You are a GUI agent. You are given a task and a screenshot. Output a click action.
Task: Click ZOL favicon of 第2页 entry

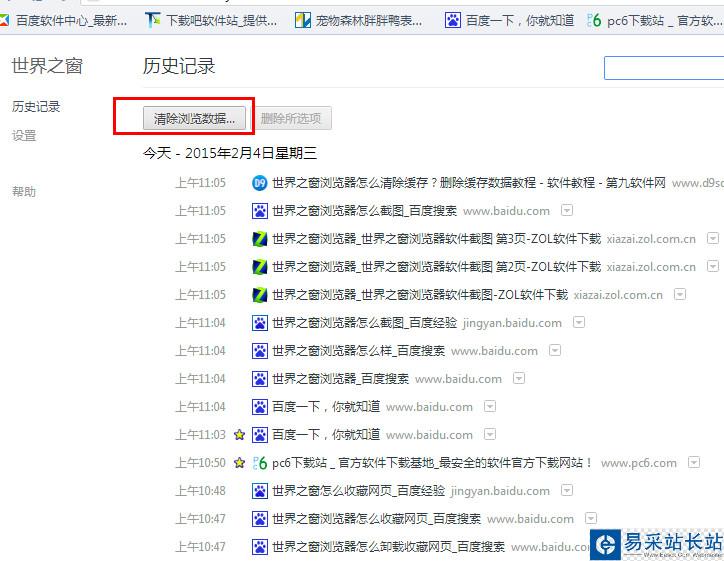[x=259, y=267]
